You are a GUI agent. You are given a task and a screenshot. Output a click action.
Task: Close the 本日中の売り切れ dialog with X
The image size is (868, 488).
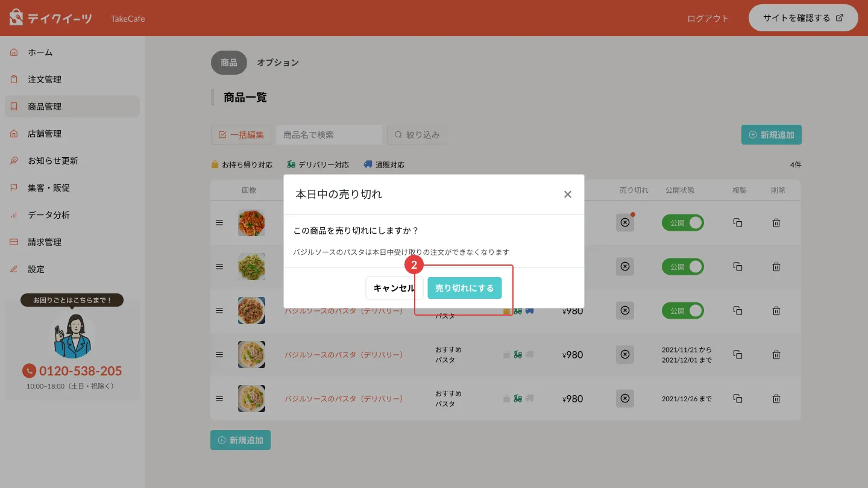point(567,194)
